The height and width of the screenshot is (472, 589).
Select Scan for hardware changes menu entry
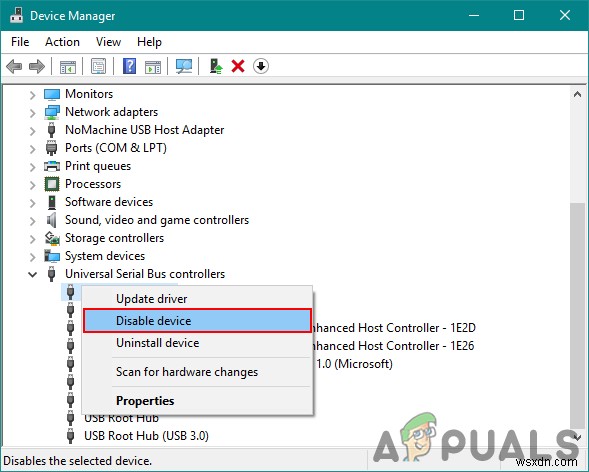coord(197,372)
